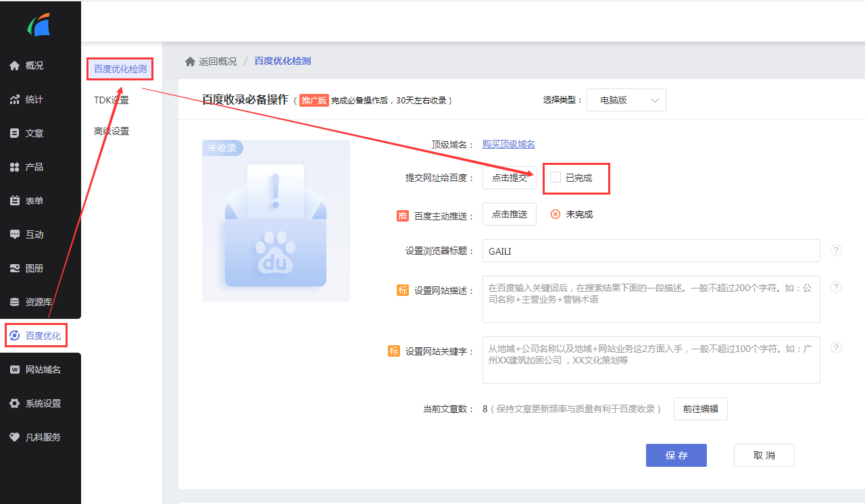The height and width of the screenshot is (504, 865).
Task: Click the 取消 button
Action: [764, 455]
